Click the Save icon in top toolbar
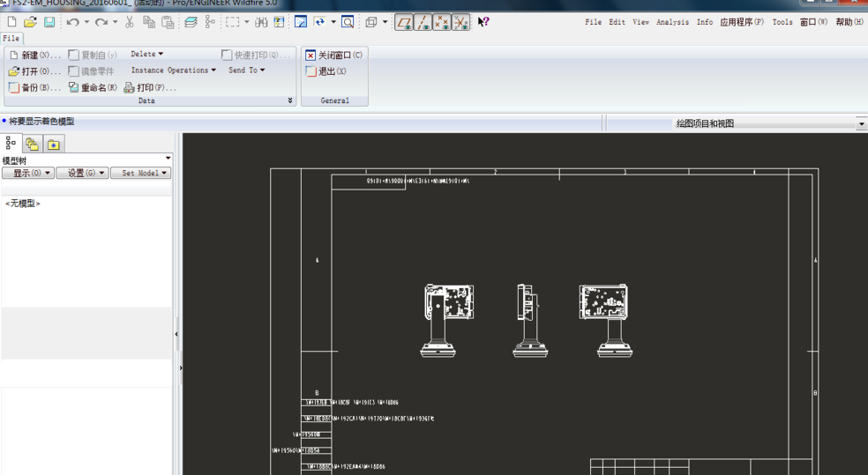 (x=49, y=22)
